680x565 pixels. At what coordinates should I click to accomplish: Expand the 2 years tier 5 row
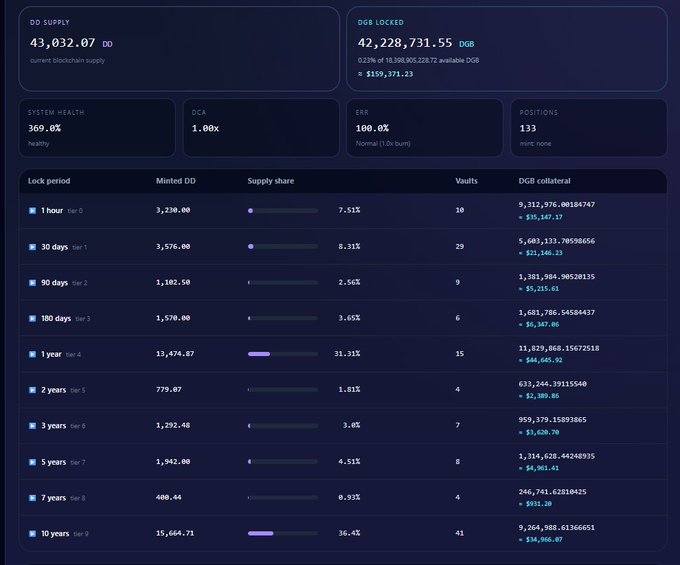coord(32,390)
